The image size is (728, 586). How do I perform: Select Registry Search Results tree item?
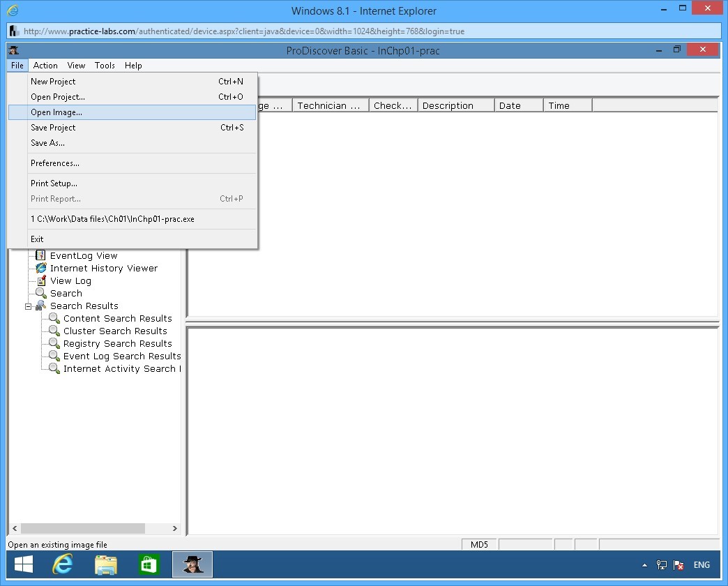coord(117,343)
